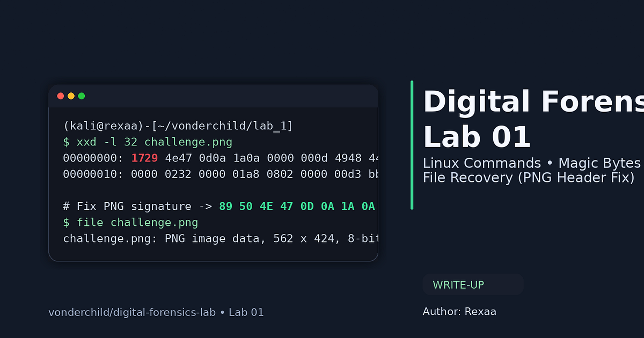Click the green maximize dot in terminal

(x=82, y=96)
